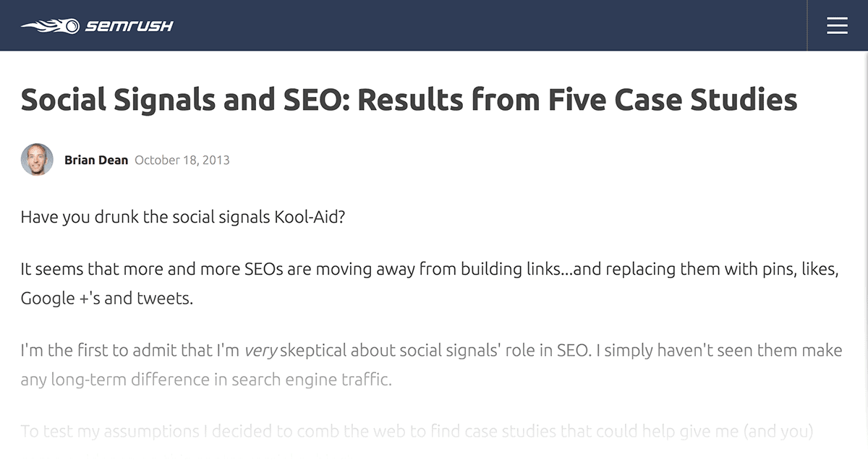Click Brian Dean's circular avatar photo
Screen dimensions: 868x465
pyautogui.click(x=37, y=159)
